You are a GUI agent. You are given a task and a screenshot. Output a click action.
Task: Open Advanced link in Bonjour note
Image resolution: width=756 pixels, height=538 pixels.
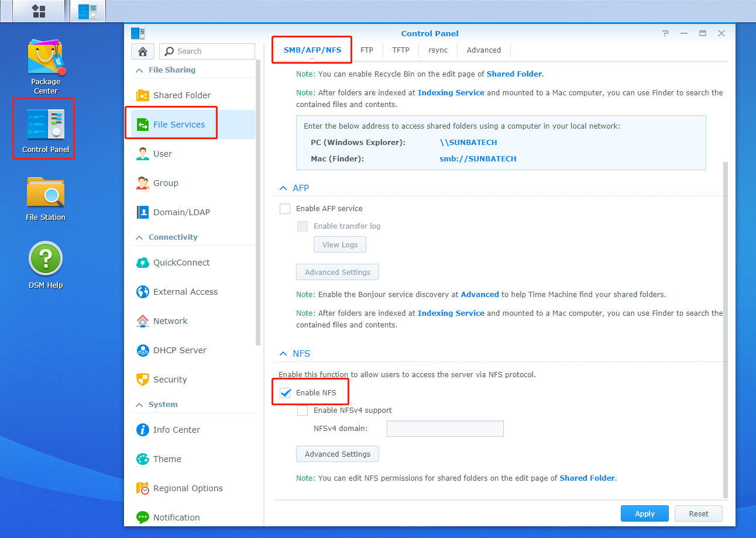480,295
